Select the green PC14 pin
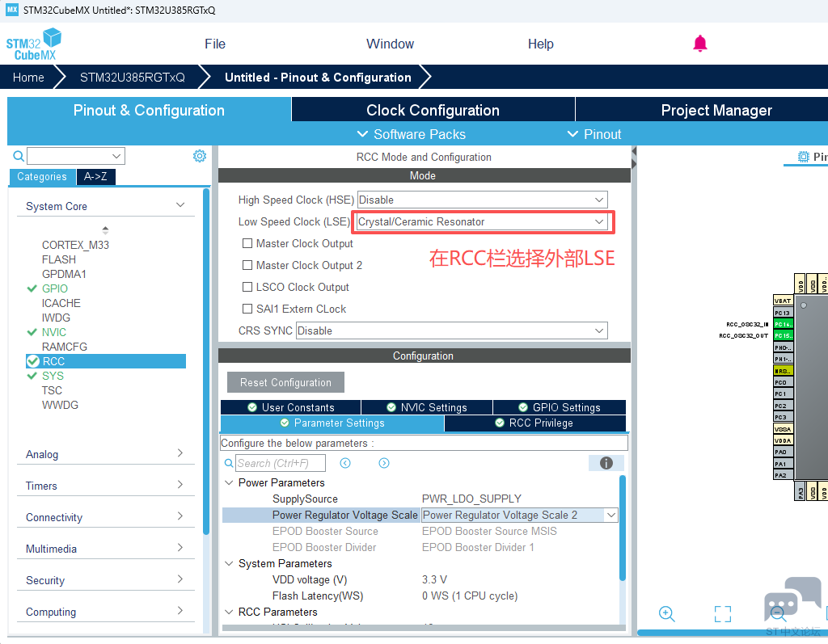This screenshot has width=828, height=644. tap(783, 324)
